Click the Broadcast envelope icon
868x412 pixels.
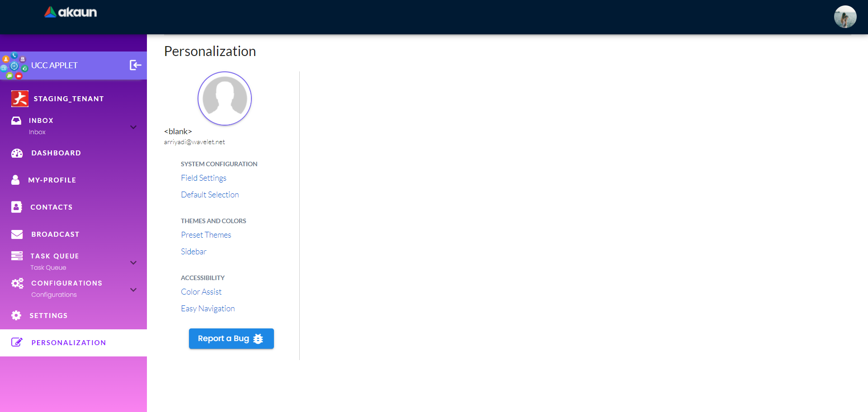click(x=17, y=234)
